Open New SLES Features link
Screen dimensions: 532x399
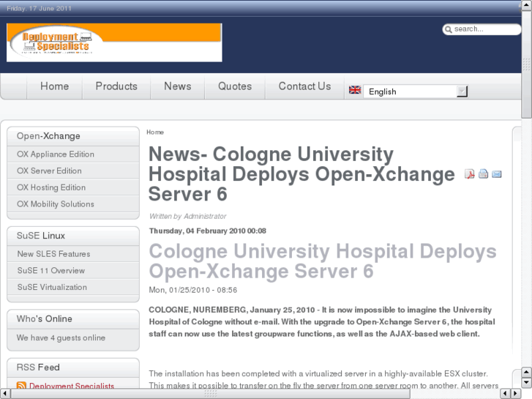53,254
